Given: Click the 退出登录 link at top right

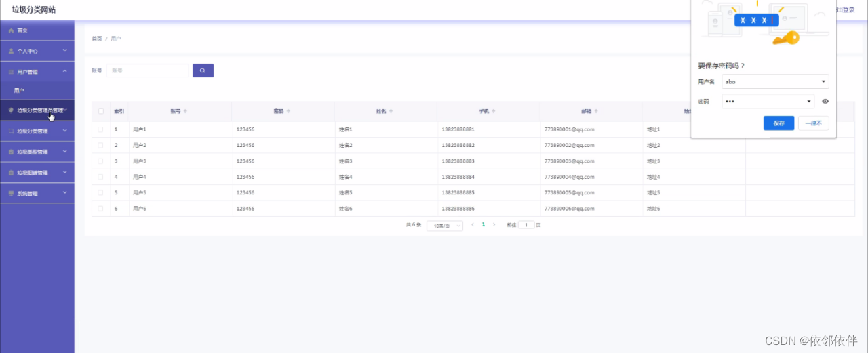Looking at the screenshot, I should (846, 9).
